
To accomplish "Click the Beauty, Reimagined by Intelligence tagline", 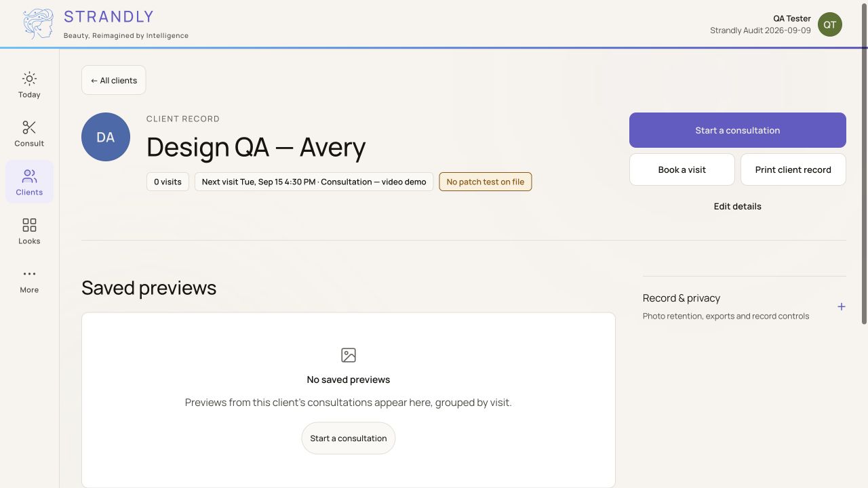I will [126, 35].
